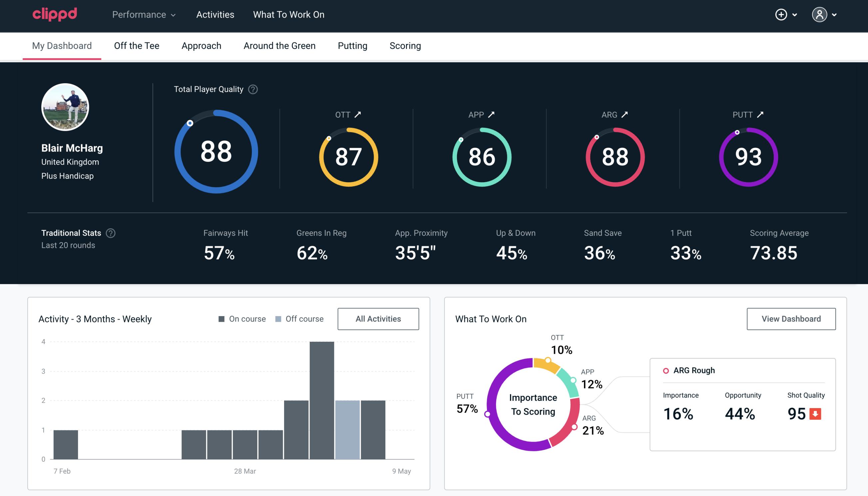Click the add activity plus icon
The width and height of the screenshot is (868, 496).
tap(781, 14)
